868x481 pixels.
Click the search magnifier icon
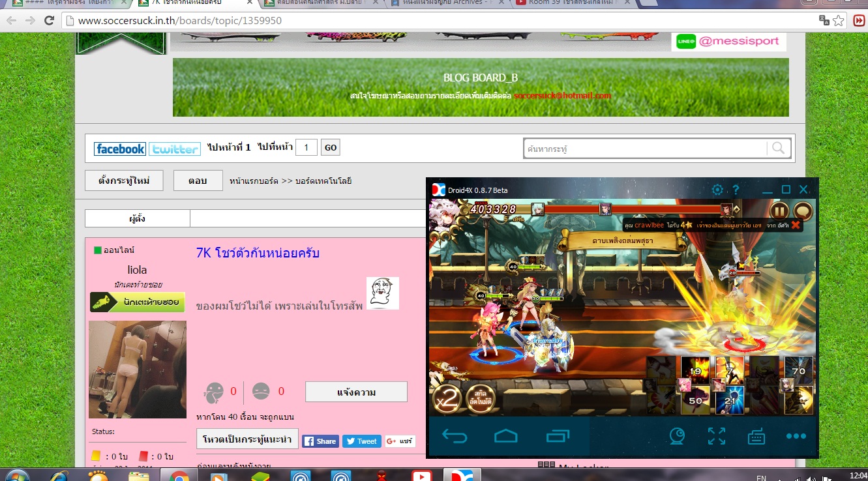(x=779, y=149)
